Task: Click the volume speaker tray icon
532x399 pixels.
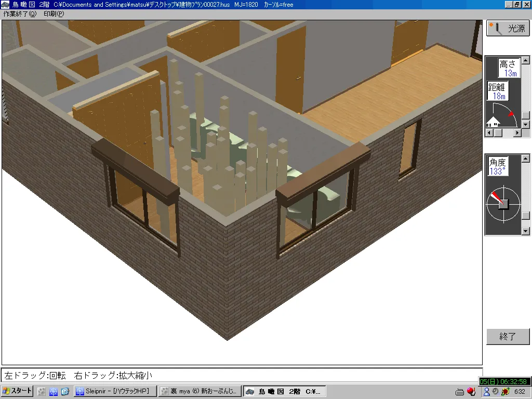Action: click(496, 392)
